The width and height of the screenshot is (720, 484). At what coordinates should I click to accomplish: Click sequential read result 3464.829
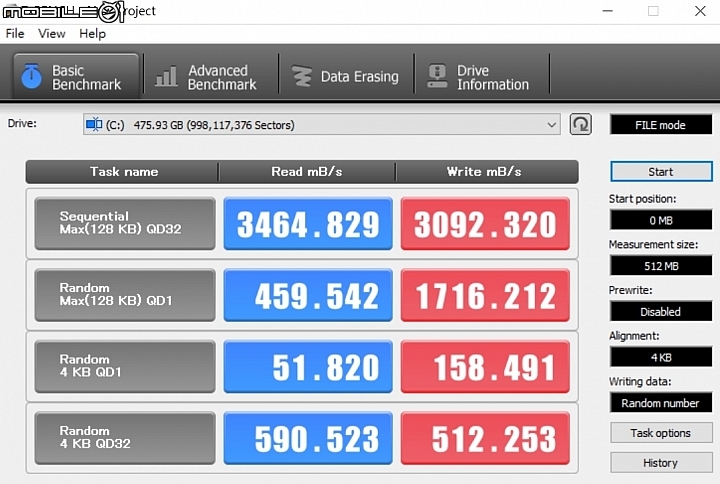click(x=308, y=224)
